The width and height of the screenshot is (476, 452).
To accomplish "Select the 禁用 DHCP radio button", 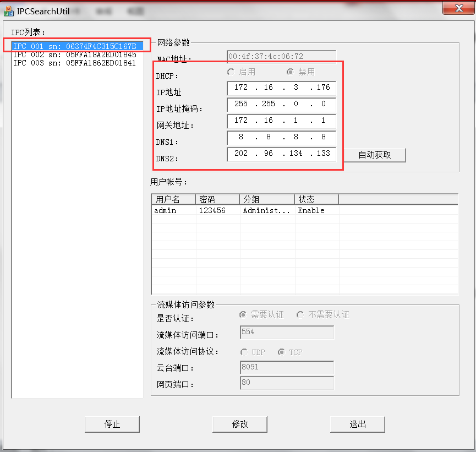I will (290, 72).
